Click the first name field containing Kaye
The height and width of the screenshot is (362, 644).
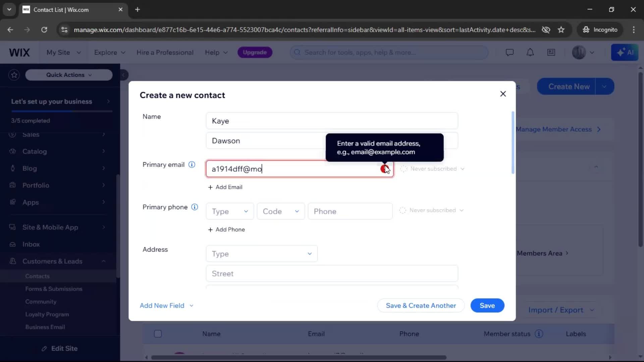click(332, 121)
